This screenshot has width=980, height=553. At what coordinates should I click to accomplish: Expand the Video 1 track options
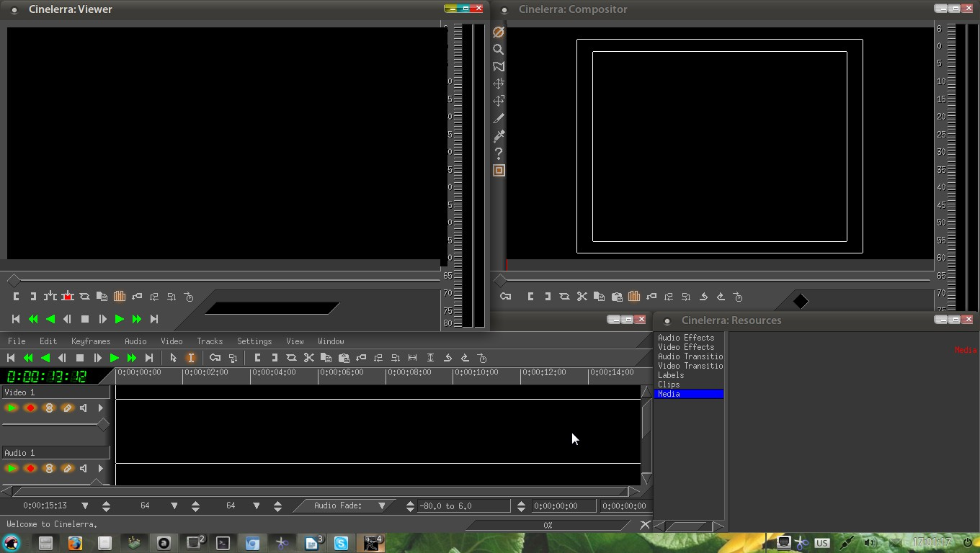[x=101, y=408]
